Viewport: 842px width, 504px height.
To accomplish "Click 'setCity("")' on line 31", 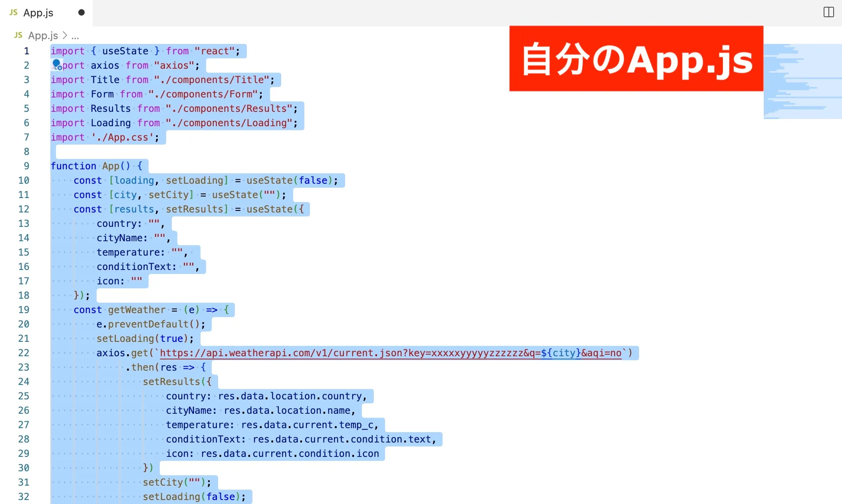I will (x=174, y=482).
